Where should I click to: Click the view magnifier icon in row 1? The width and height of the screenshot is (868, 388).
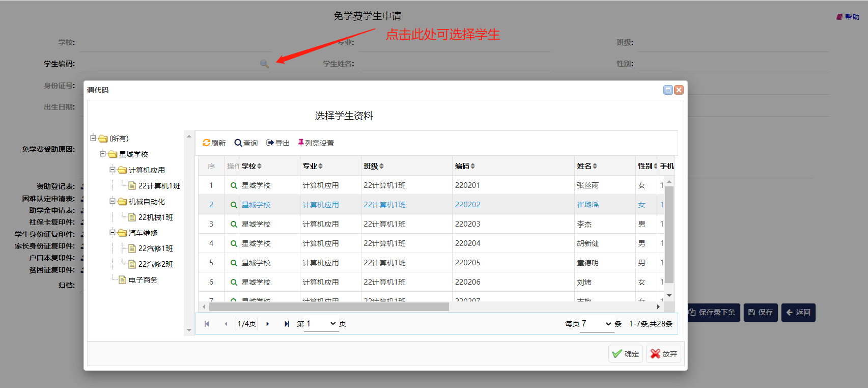234,185
